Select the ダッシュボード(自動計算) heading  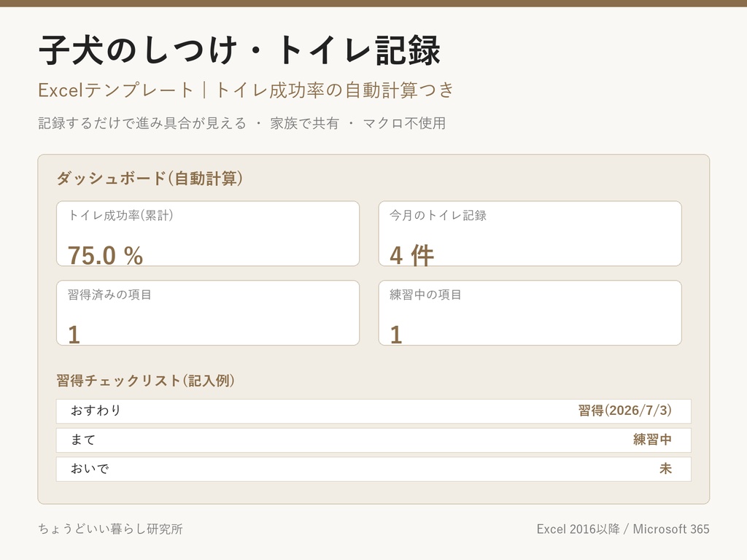pyautogui.click(x=150, y=179)
